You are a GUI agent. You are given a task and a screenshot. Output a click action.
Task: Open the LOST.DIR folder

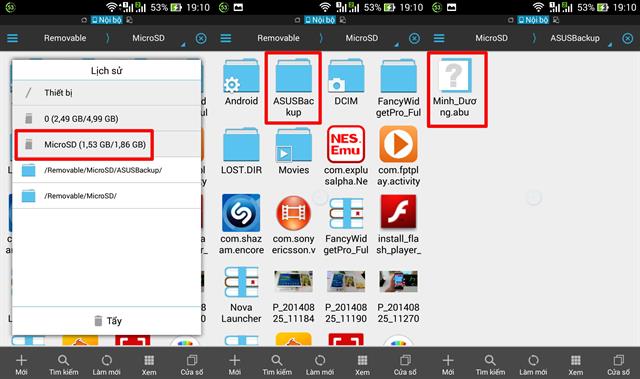click(x=241, y=151)
